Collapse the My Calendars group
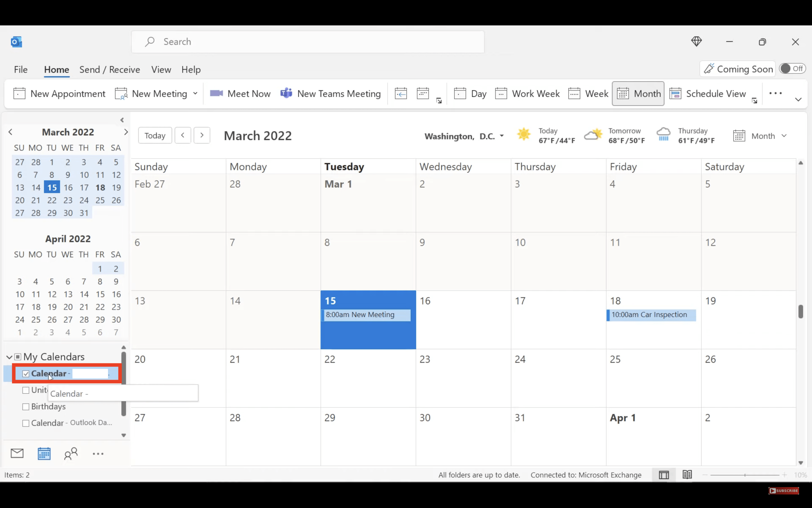 (9, 357)
